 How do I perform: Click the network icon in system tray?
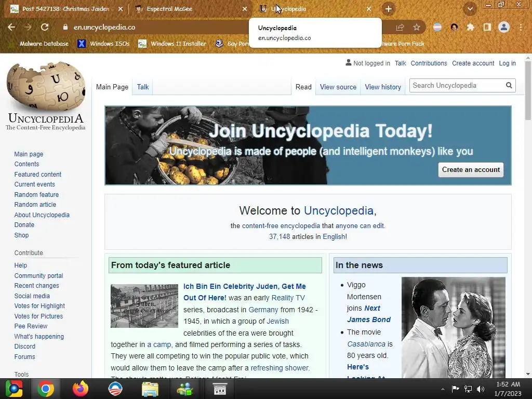click(x=468, y=389)
